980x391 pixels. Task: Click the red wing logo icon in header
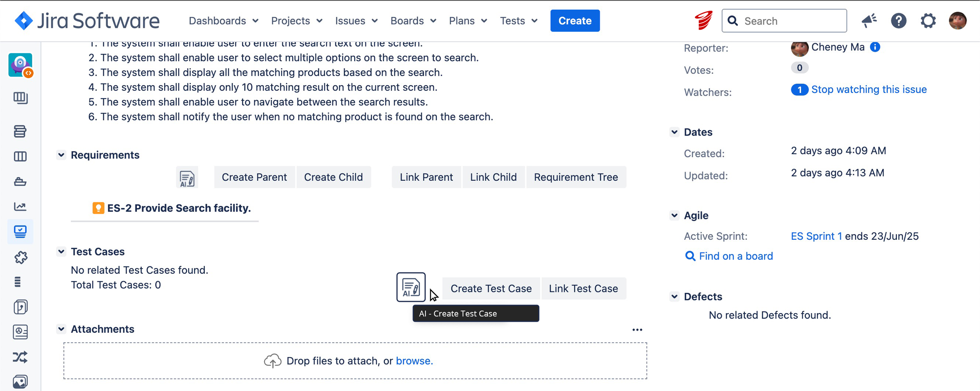pos(703,20)
